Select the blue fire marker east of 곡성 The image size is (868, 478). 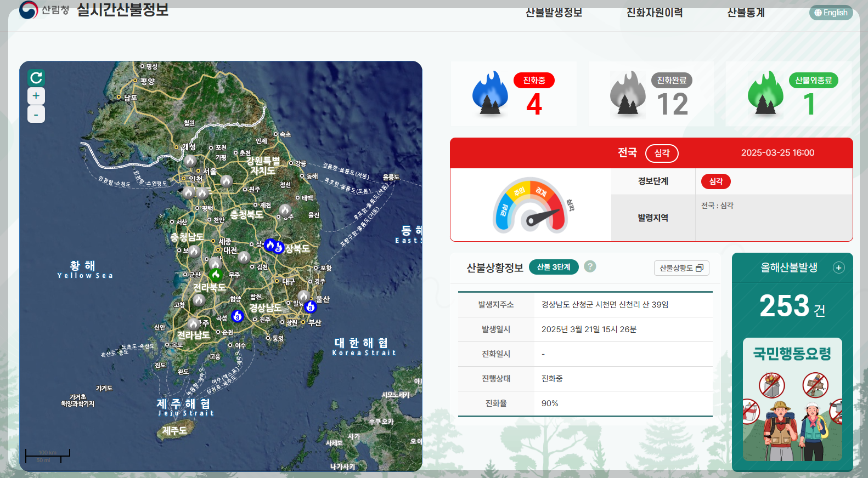pyautogui.click(x=238, y=316)
